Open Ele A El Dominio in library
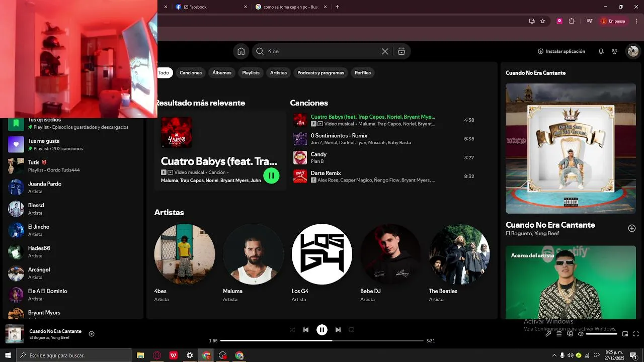Image resolution: width=644 pixels, height=362 pixels. 73,295
